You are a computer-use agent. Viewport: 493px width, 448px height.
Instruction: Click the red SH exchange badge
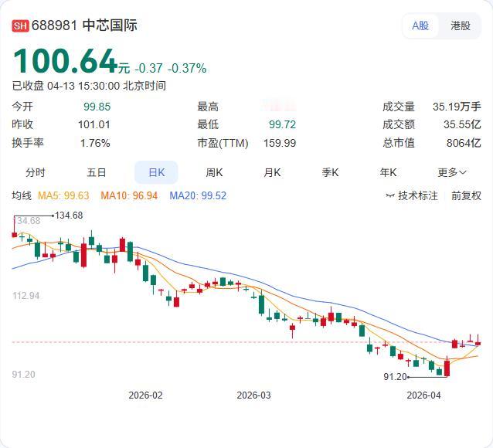point(20,25)
